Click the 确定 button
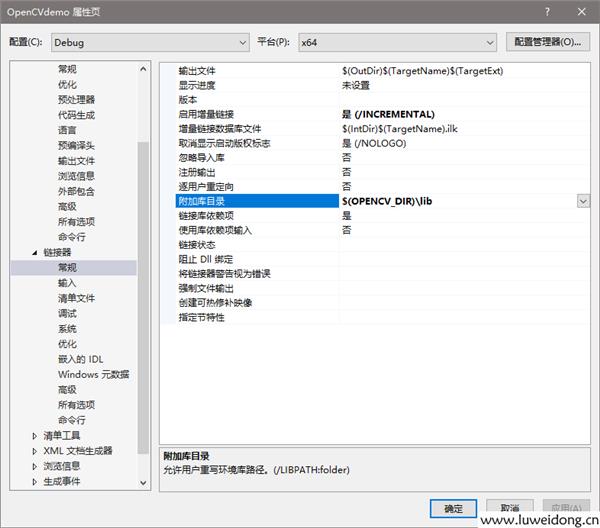 pos(453,507)
